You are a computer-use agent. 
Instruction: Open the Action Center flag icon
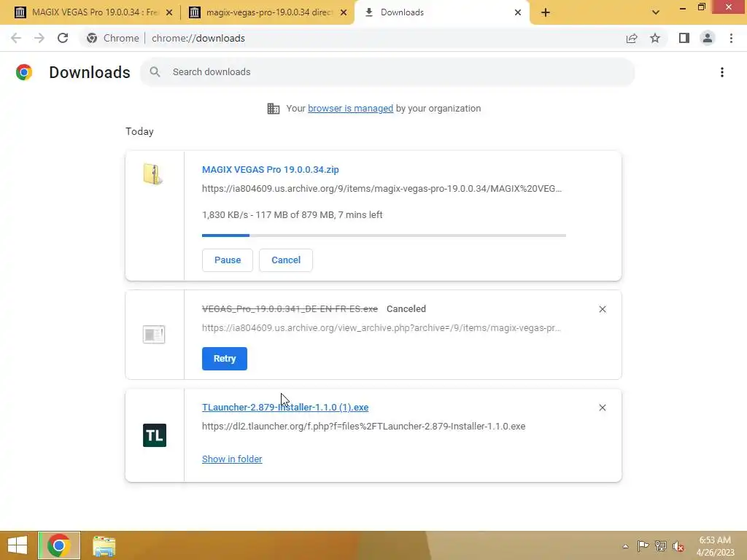[x=643, y=545]
